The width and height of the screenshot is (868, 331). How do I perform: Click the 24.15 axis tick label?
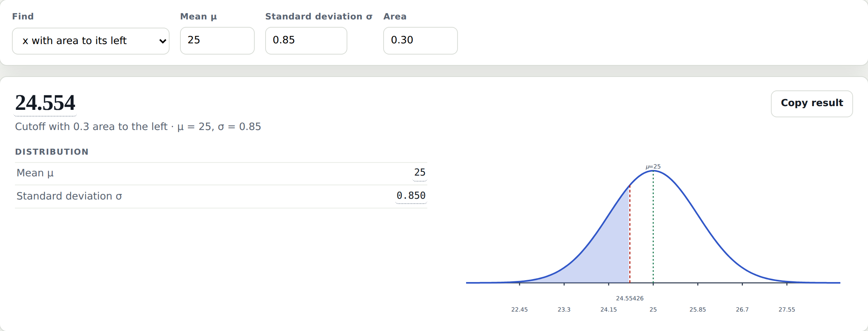tap(609, 309)
